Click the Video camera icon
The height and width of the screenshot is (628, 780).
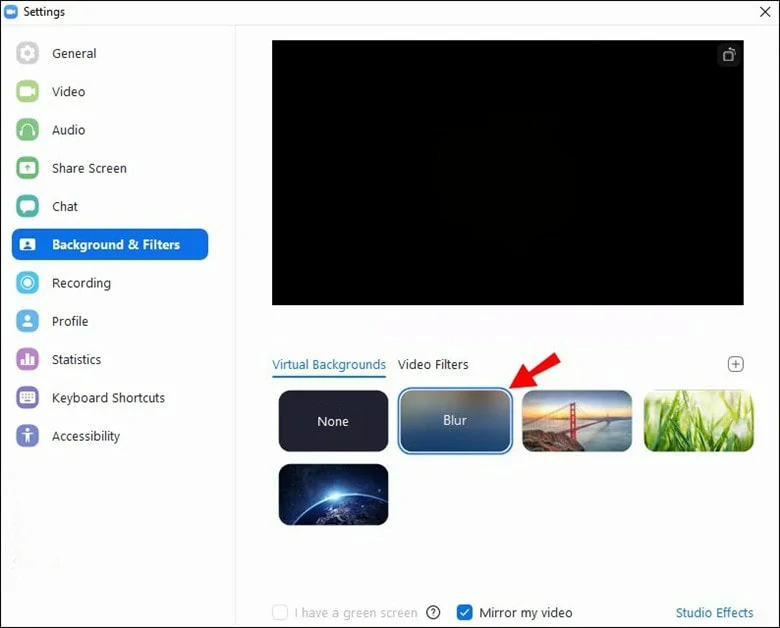(x=27, y=92)
